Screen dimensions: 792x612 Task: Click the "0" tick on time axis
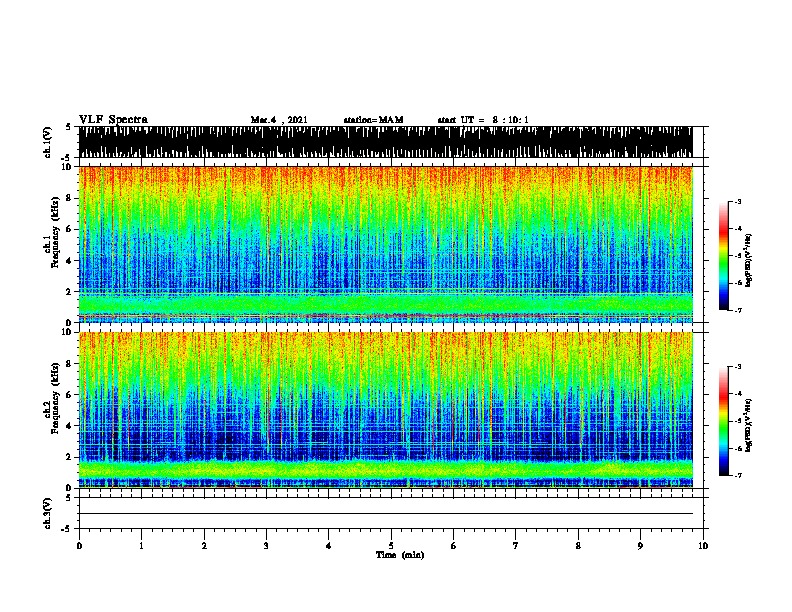coord(79,546)
